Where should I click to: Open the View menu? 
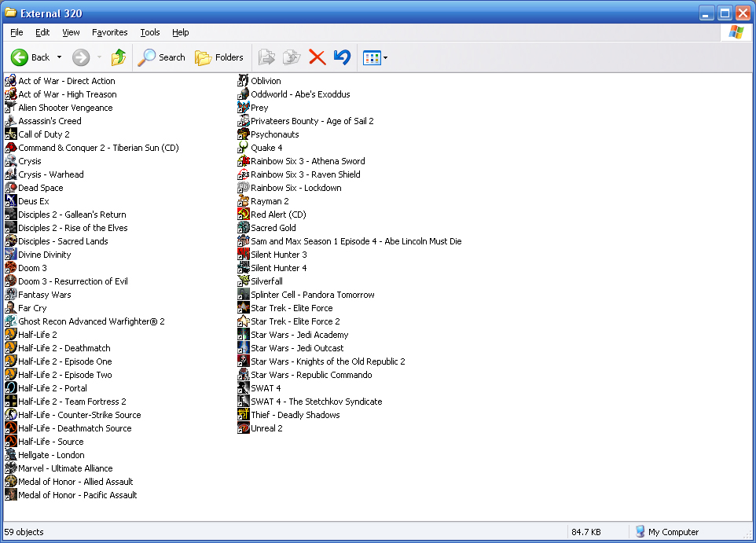71,32
